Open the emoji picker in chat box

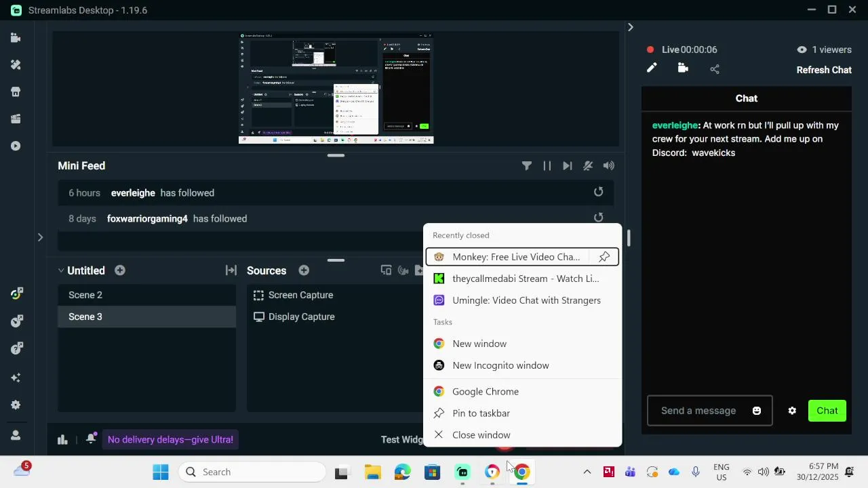pos(757,411)
